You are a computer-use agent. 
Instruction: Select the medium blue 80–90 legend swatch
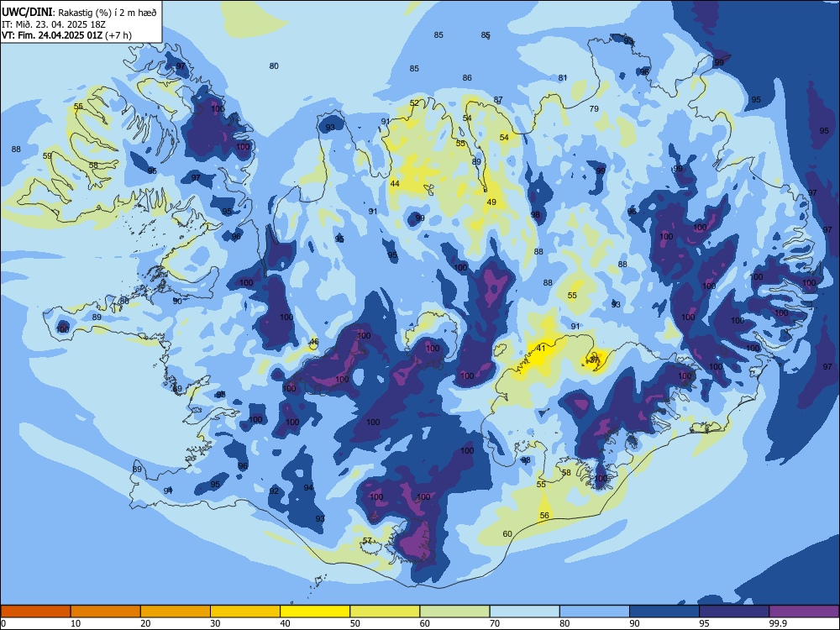pyautogui.click(x=595, y=612)
